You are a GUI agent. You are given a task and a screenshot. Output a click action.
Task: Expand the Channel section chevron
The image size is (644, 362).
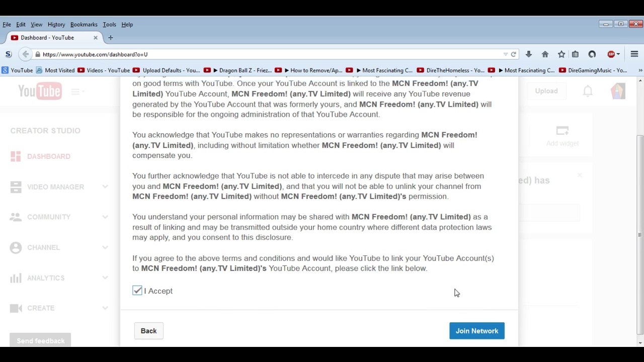pyautogui.click(x=105, y=247)
